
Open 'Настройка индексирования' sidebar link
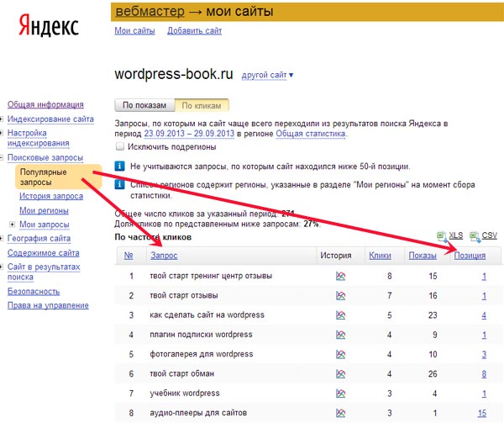[x=39, y=138]
